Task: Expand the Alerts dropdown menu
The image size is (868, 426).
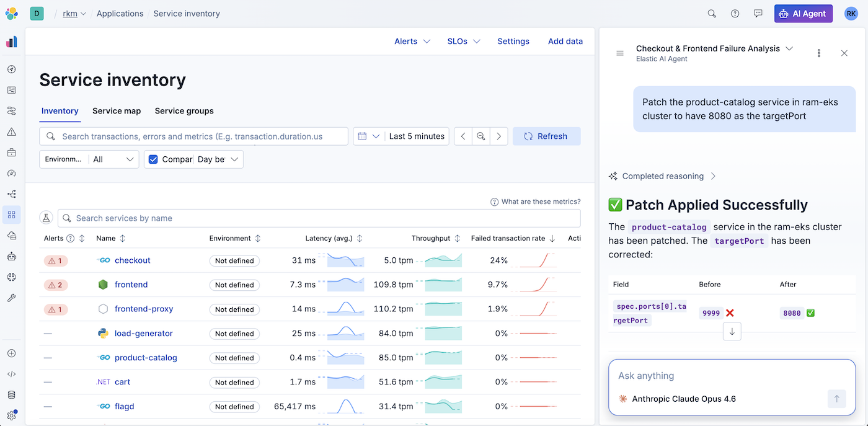Action: (412, 42)
